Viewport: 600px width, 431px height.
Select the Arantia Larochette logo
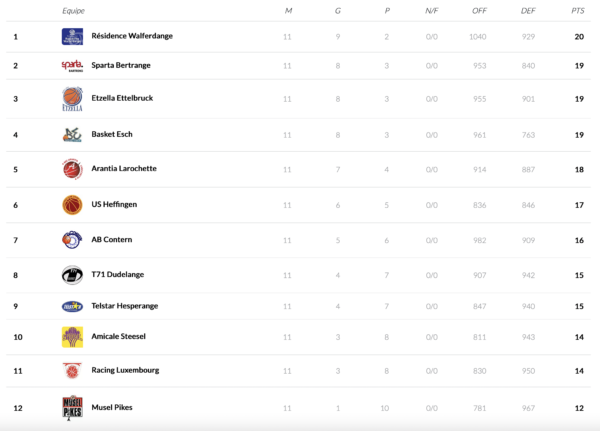coord(72,169)
